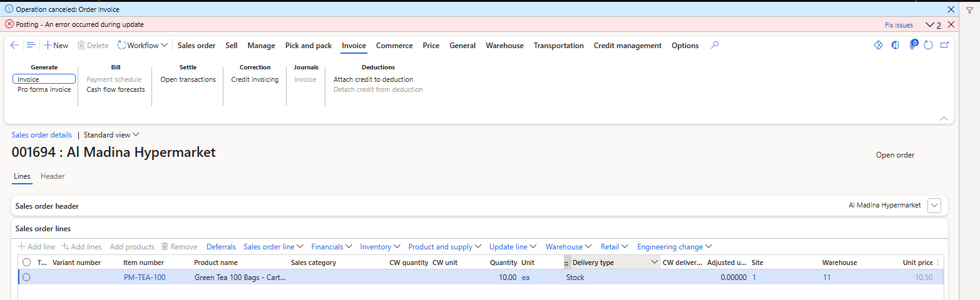Image resolution: width=980 pixels, height=300 pixels.
Task: Open the Manage ribbon tab
Action: click(261, 46)
